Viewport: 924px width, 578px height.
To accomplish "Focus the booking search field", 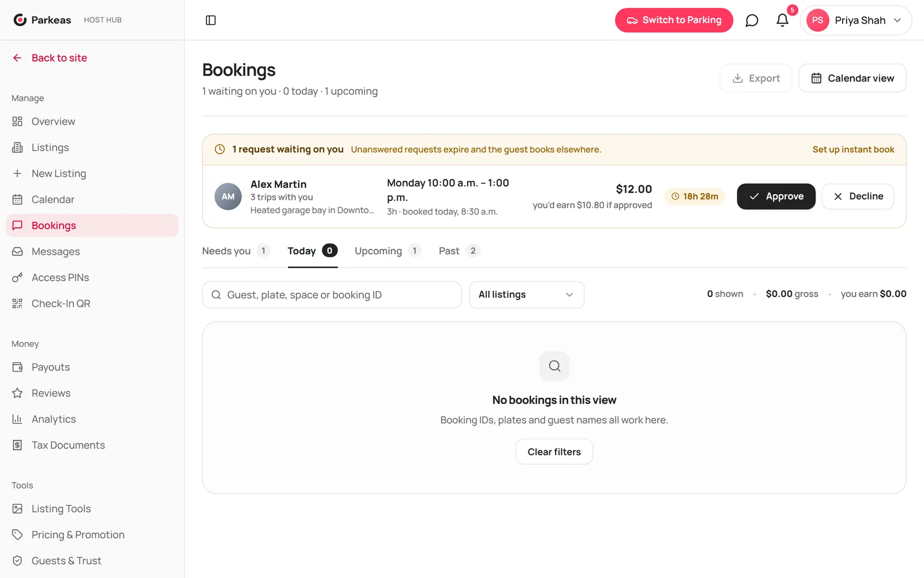I will click(332, 295).
